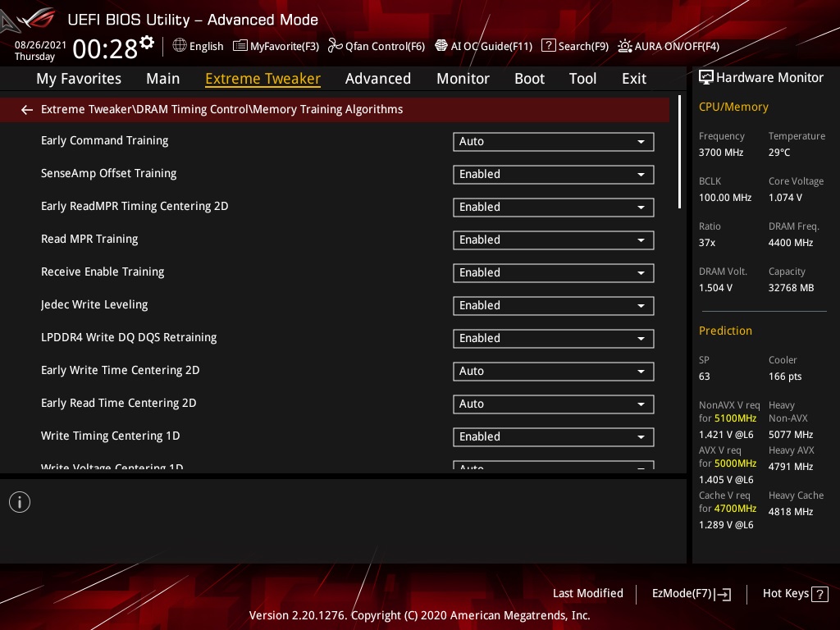
Task: Open the Qfan Control fan icon
Action: pyautogui.click(x=335, y=46)
